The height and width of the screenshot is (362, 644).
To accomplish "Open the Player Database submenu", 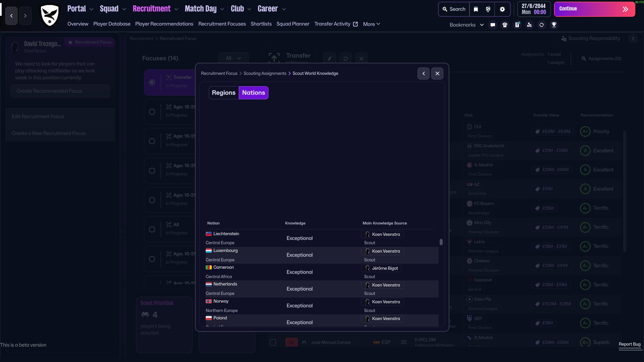I will coord(112,24).
